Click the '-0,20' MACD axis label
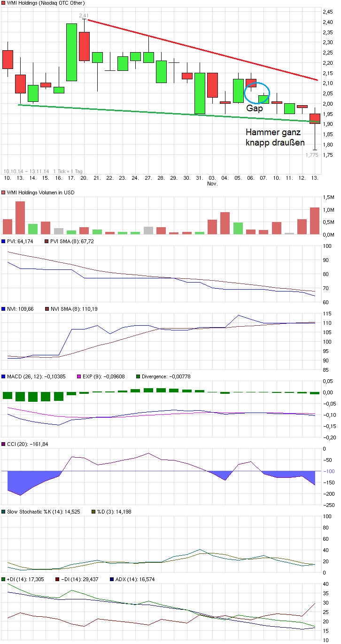341x644 pixels. 328,437
